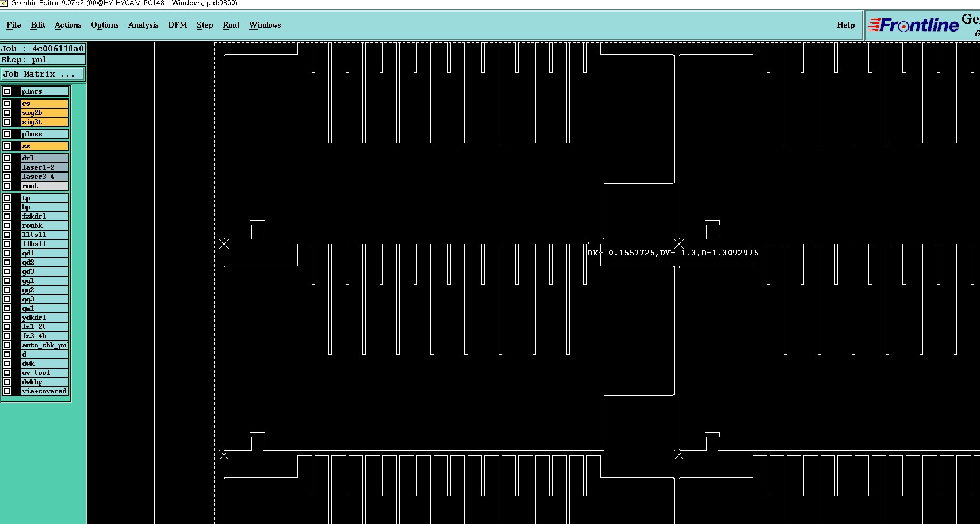
Task: Toggle the tp layer checkbox
Action: click(7, 198)
